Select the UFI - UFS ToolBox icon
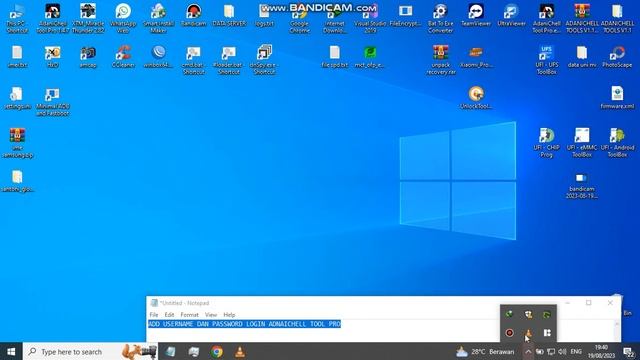Image resolution: width=640 pixels, height=360 pixels. (547, 60)
